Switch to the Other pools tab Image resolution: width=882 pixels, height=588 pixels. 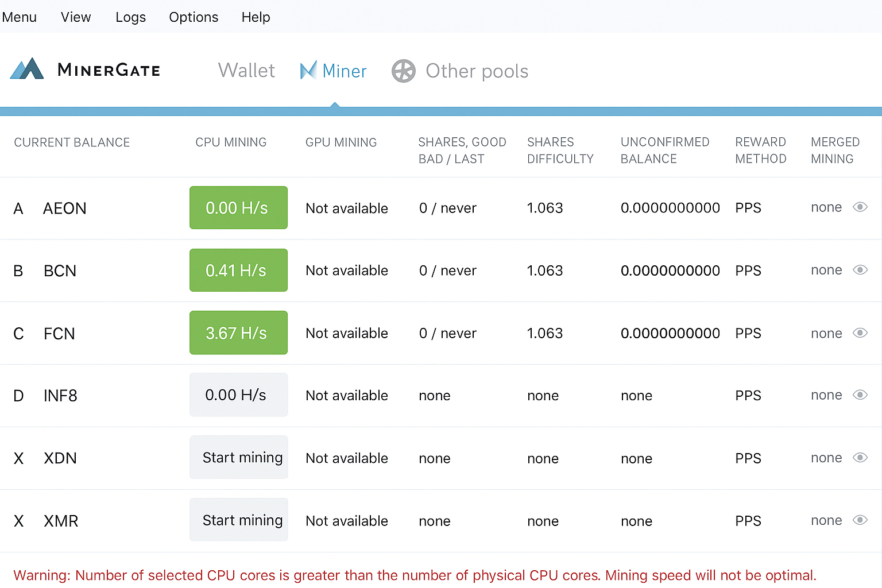[460, 71]
